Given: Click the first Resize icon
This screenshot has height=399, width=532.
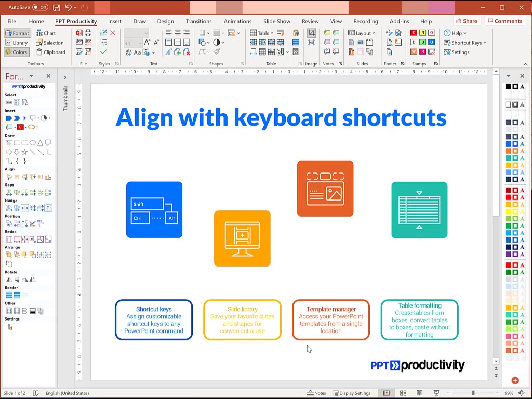Looking at the screenshot, I should coord(9,239).
